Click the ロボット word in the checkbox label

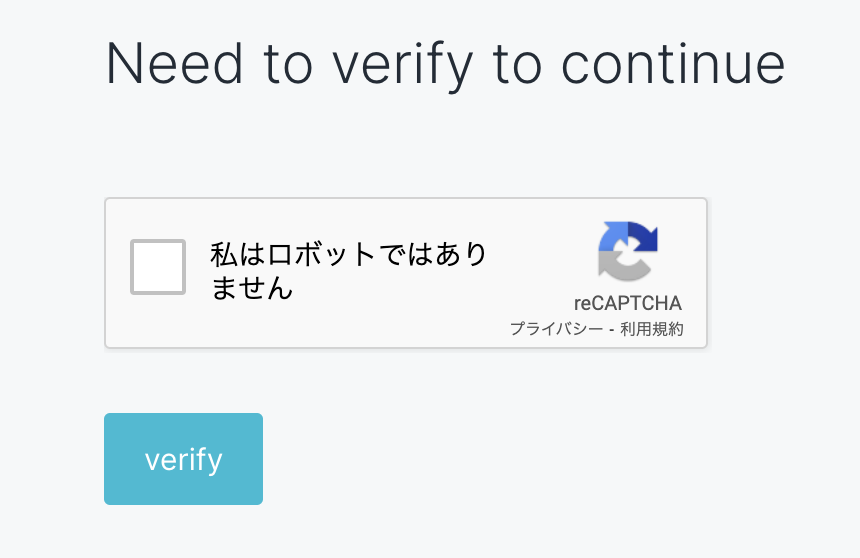pyautogui.click(x=307, y=254)
